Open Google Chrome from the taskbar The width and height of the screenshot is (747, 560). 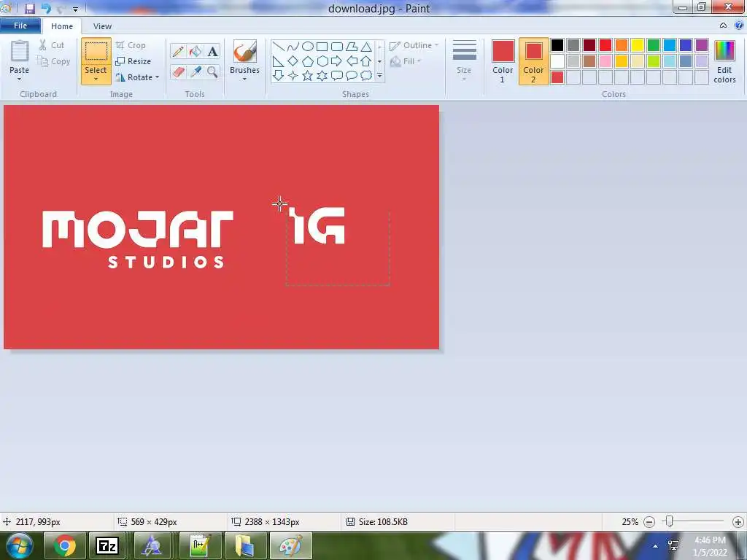[x=65, y=545]
